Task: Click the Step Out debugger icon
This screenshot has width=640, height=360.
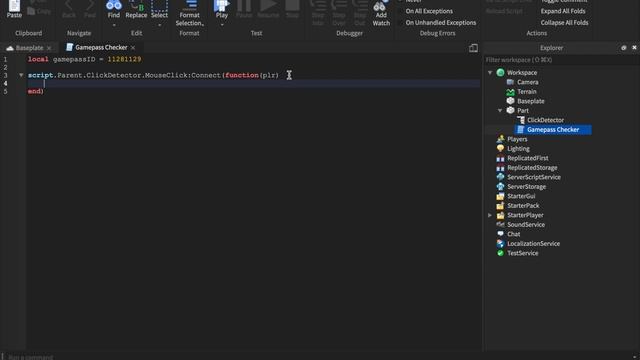Action: pyautogui.click(x=360, y=6)
